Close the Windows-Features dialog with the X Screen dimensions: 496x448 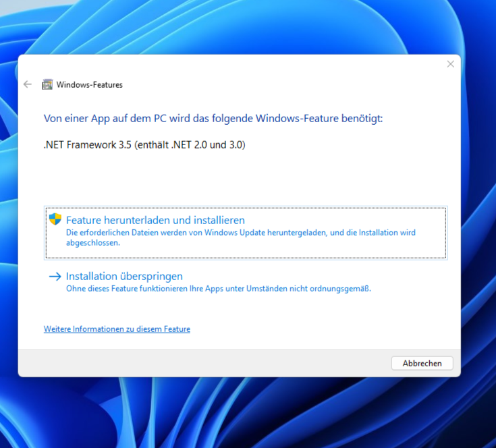[451, 64]
